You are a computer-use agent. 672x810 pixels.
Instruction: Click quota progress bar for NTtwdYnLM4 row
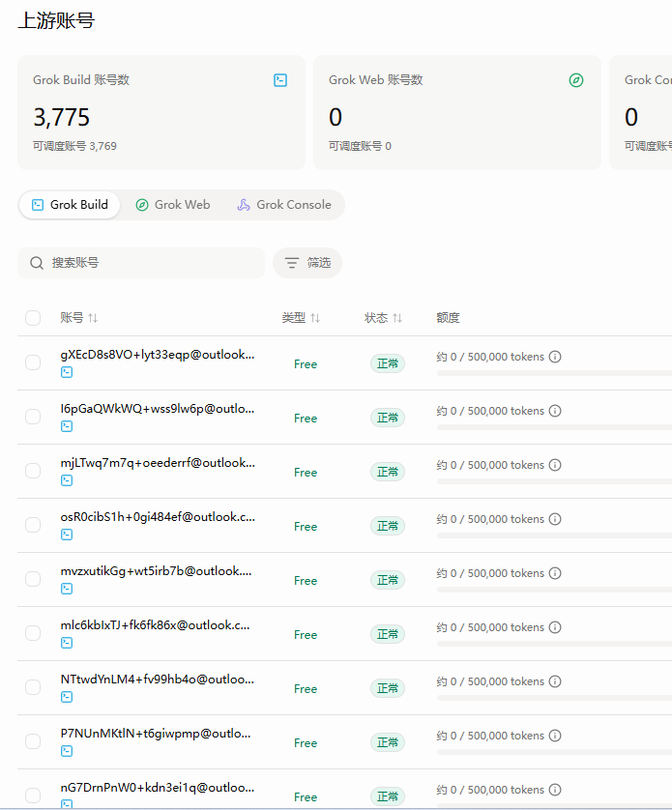pyautogui.click(x=554, y=698)
